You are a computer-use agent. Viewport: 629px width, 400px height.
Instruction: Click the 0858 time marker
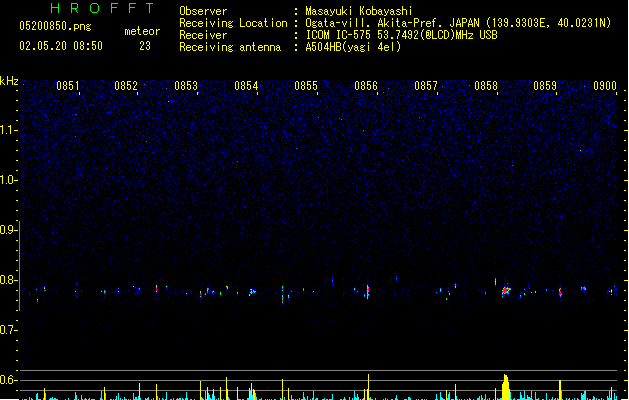486,86
